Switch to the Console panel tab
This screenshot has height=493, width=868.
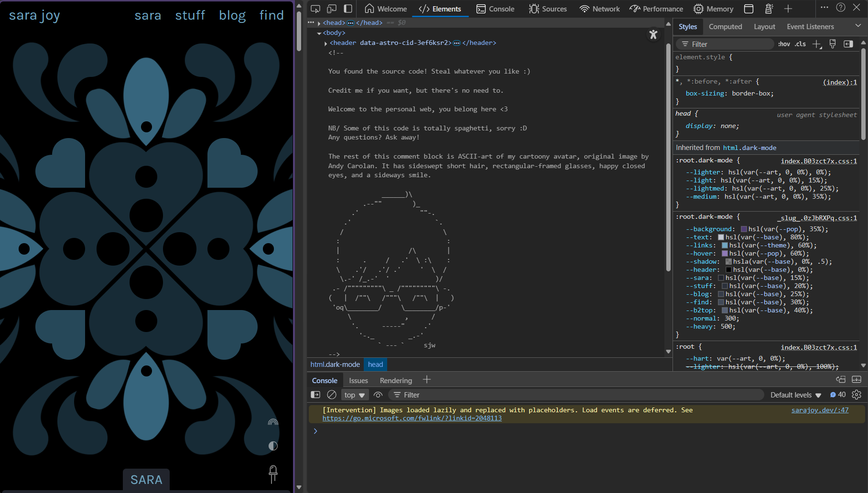pos(496,9)
